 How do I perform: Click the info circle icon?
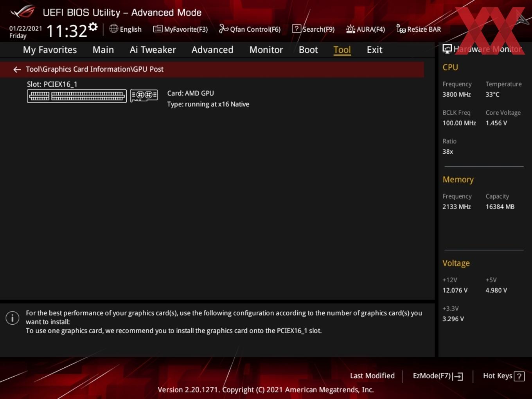[x=13, y=318]
